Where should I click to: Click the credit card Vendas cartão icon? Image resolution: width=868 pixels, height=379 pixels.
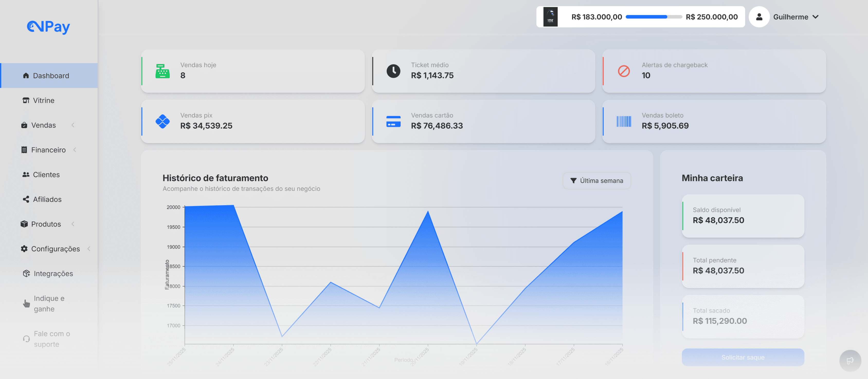(393, 121)
